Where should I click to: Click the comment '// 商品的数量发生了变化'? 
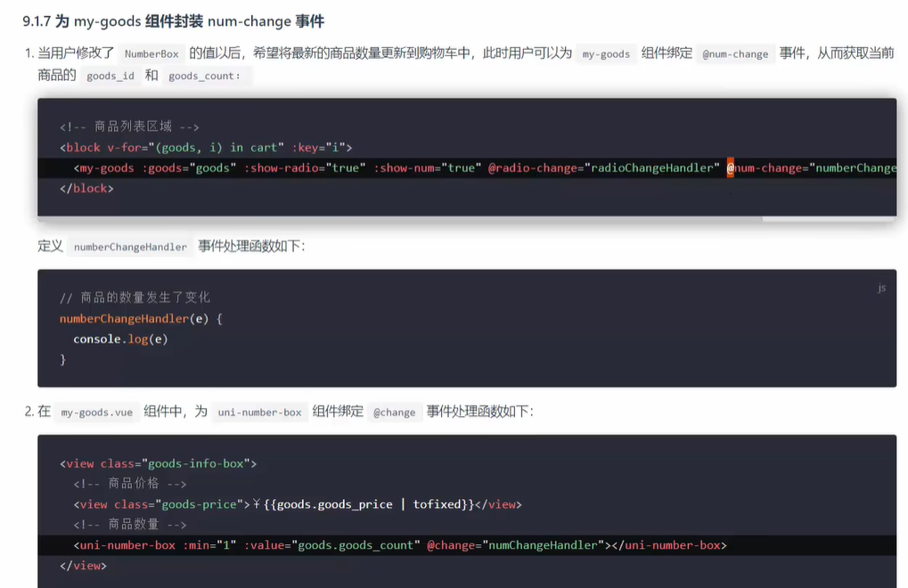(x=135, y=298)
